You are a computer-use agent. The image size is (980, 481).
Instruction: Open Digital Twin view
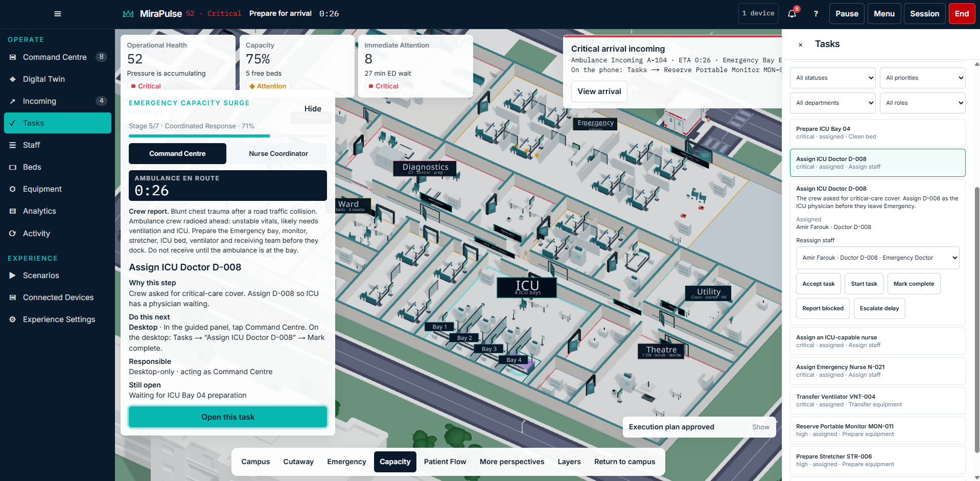pyautogui.click(x=58, y=79)
